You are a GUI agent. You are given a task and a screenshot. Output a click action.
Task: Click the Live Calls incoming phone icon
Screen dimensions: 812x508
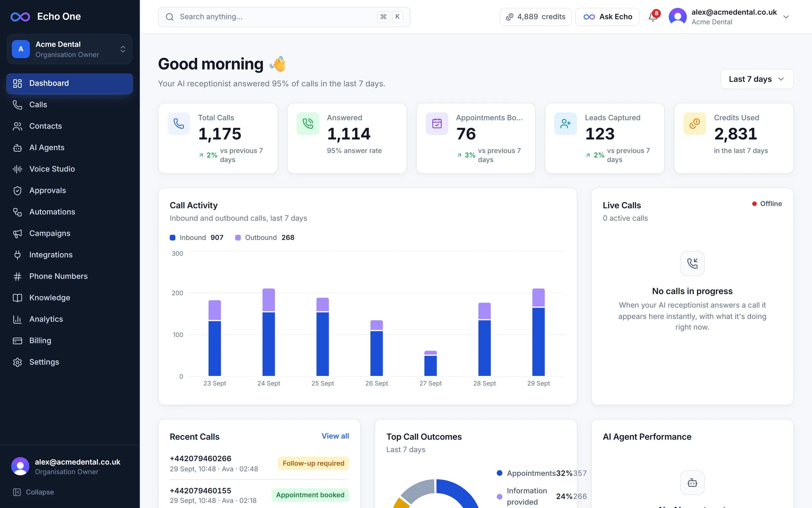[692, 263]
